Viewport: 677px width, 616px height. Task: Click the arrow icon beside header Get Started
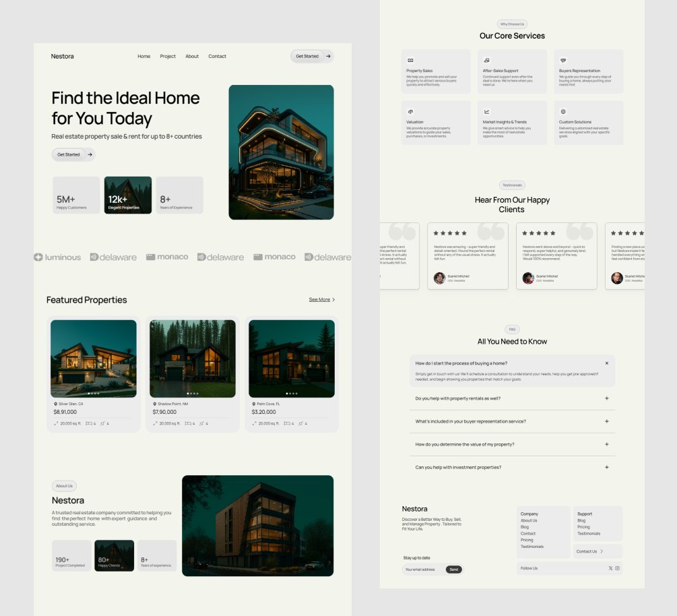[328, 56]
